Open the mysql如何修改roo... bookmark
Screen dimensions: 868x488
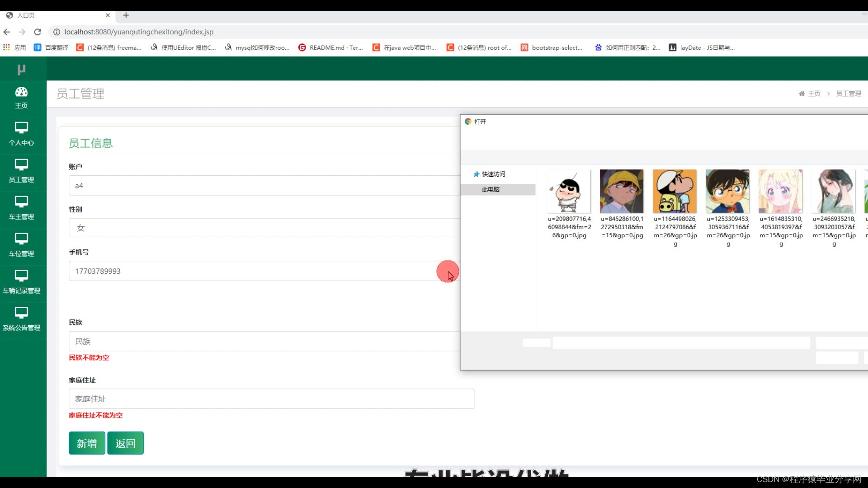coord(257,47)
